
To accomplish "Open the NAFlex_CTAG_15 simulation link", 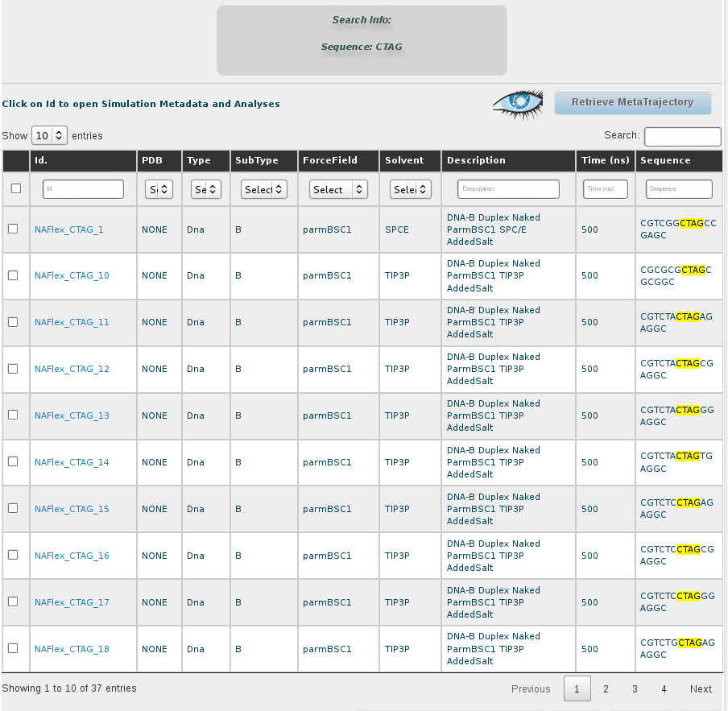I will coord(72,510).
